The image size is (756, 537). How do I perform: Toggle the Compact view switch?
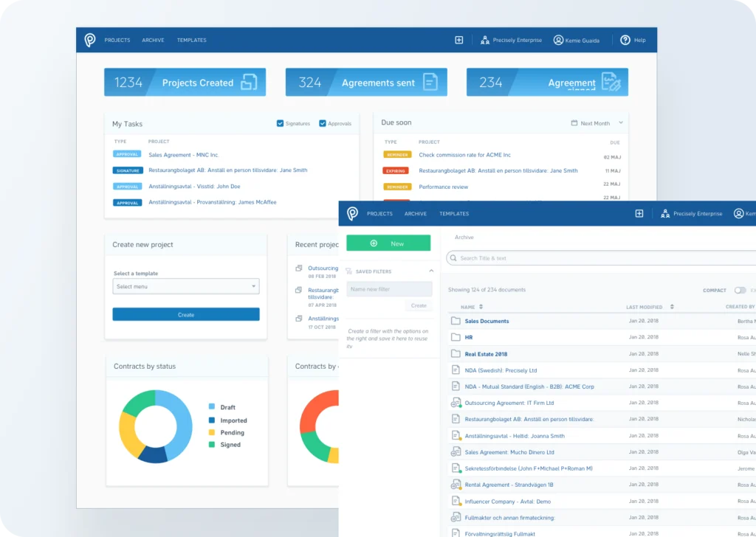click(740, 290)
